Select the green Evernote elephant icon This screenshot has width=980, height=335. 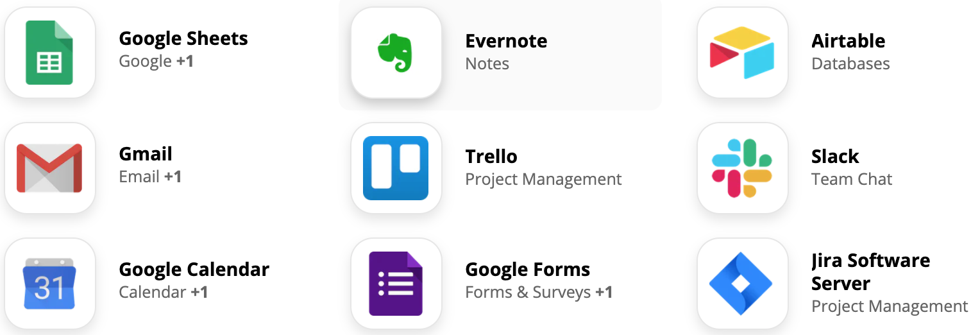point(396,53)
